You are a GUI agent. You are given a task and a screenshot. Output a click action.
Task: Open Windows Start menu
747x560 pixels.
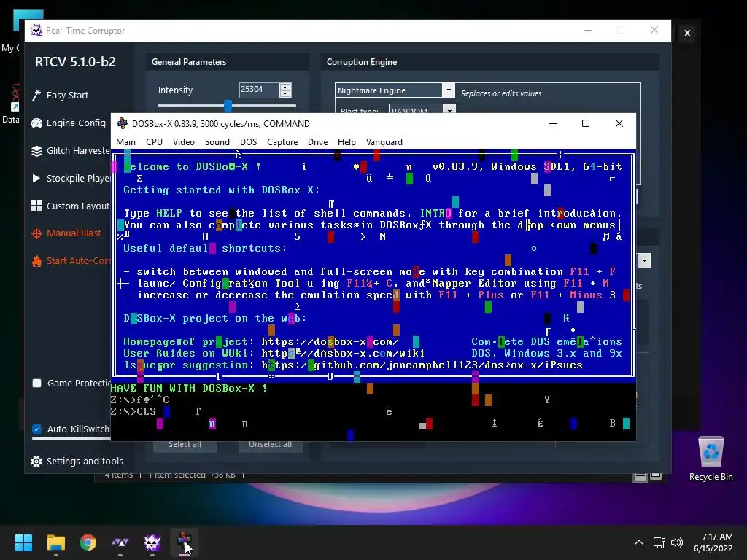click(x=23, y=542)
